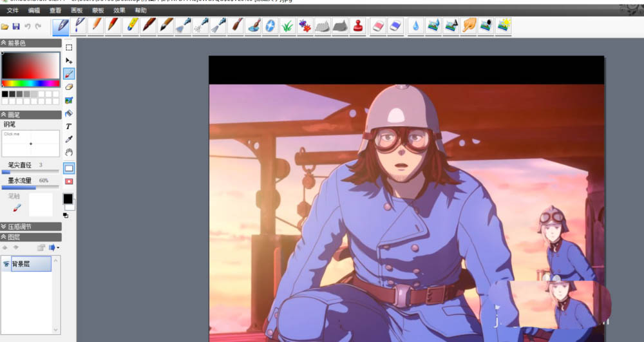The width and height of the screenshot is (644, 342).
Task: Select the sharpen photo tool
Action: pyautogui.click(x=451, y=26)
